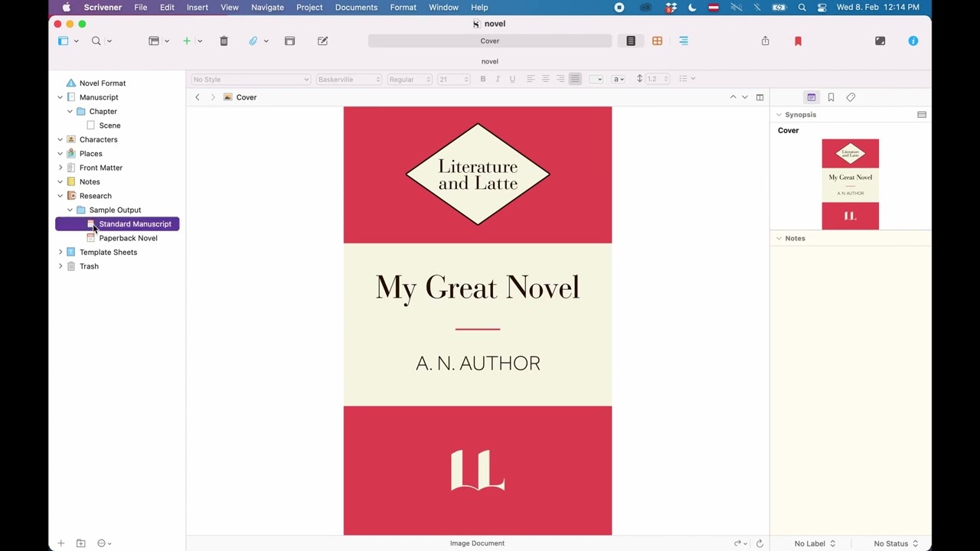Set right text alignment
980x551 pixels.
560,79
